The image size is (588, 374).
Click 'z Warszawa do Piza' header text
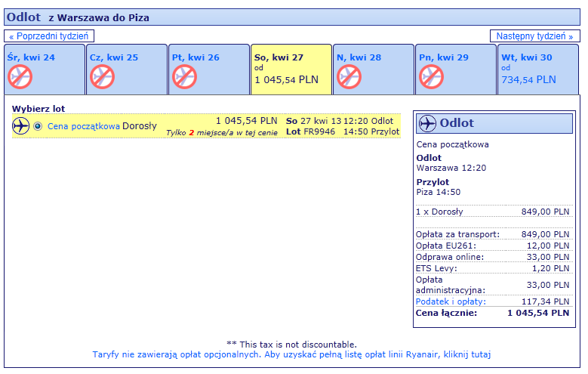(x=99, y=17)
